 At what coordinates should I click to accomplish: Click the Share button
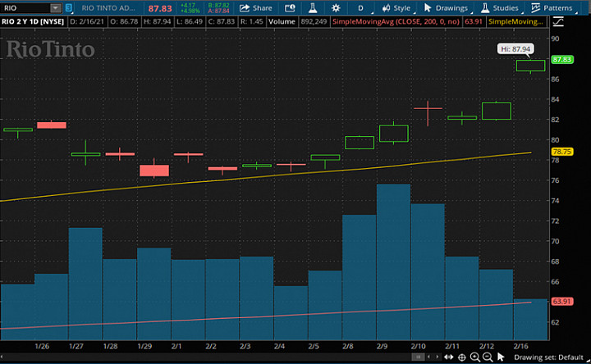(255, 8)
